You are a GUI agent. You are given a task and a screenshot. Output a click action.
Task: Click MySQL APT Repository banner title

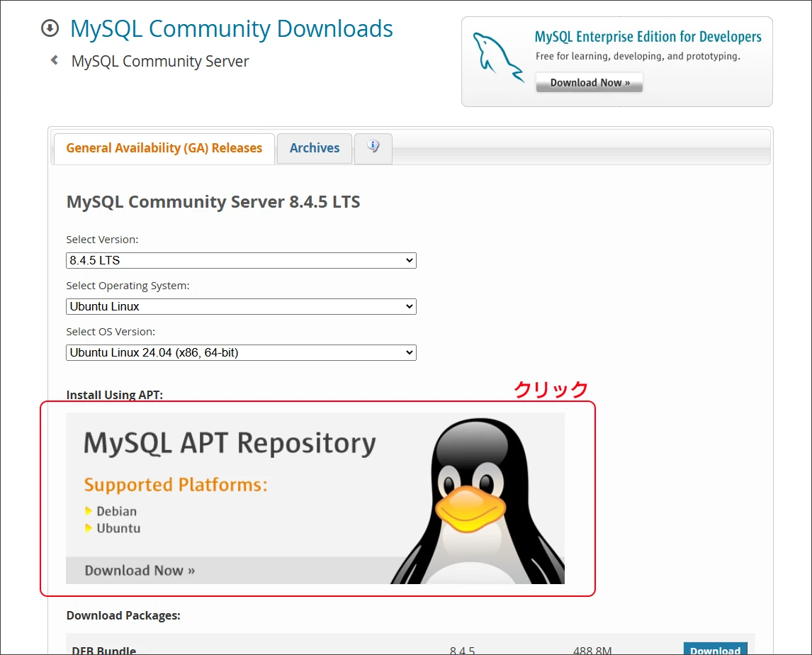point(230,444)
